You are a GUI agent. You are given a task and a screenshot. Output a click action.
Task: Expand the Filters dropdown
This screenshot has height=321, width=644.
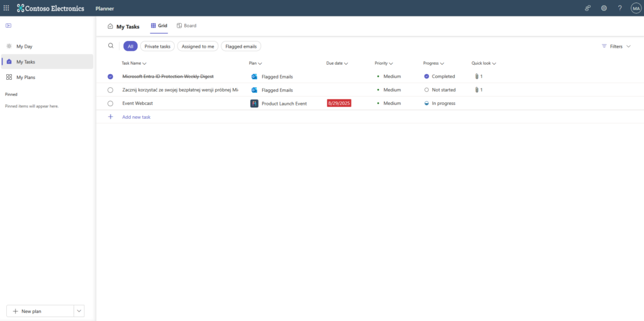pyautogui.click(x=616, y=46)
